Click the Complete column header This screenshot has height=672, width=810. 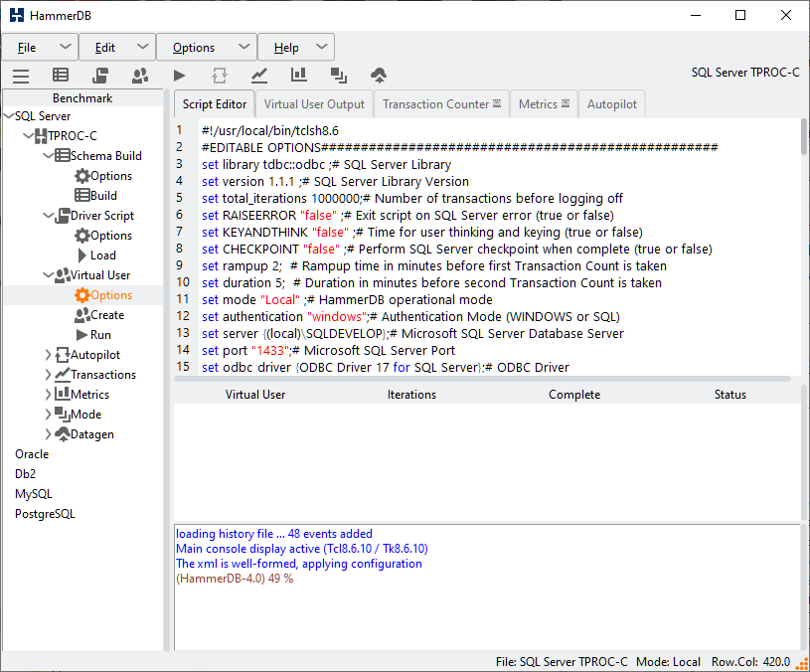click(x=574, y=395)
